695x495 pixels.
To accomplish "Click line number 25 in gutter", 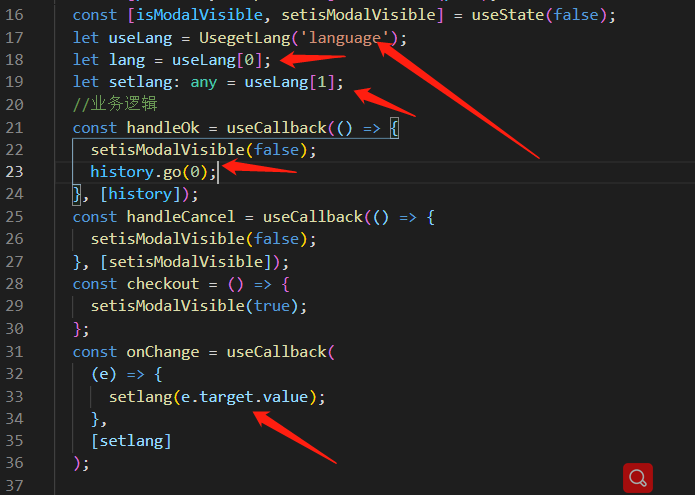I will coord(14,217).
